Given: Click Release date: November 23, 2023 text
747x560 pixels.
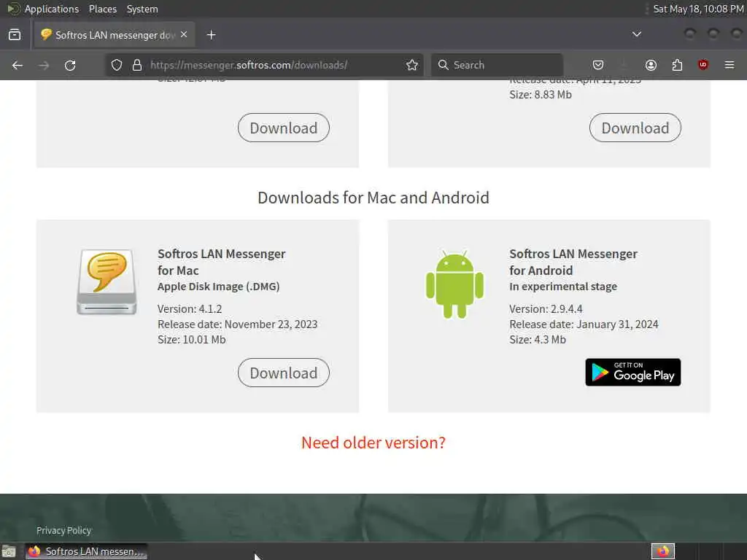Looking at the screenshot, I should [x=237, y=324].
